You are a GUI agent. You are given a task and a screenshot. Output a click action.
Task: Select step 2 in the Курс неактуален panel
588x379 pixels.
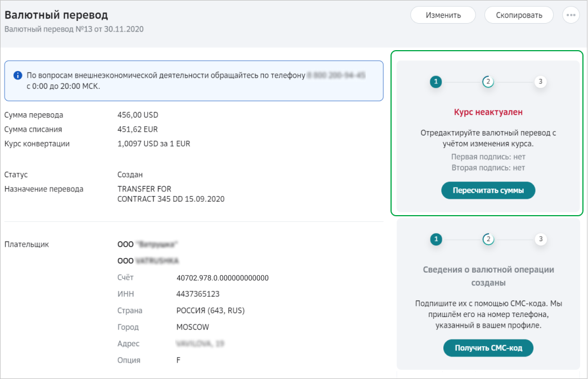coord(488,82)
